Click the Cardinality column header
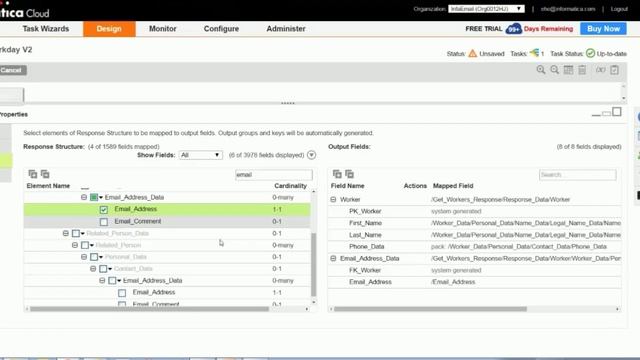Screen dimensions: 640x360 click(x=290, y=186)
